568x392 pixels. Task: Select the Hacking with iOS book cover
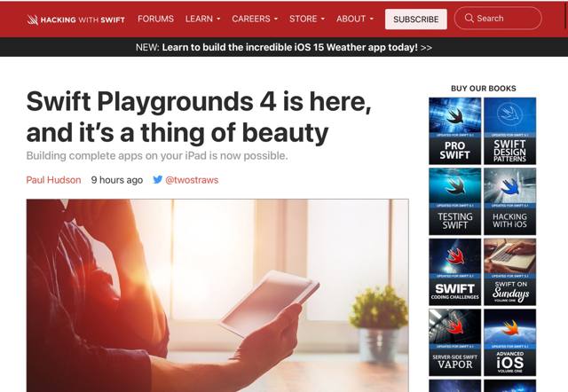click(x=509, y=201)
